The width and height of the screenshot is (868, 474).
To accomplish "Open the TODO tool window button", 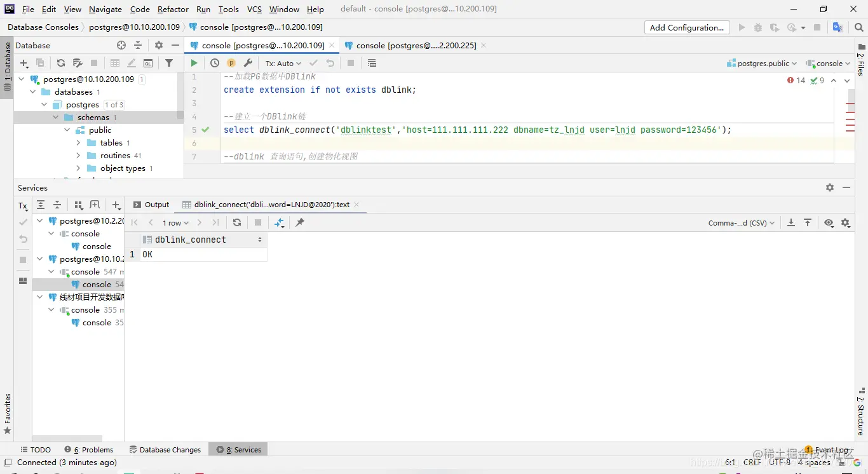I will point(36,449).
